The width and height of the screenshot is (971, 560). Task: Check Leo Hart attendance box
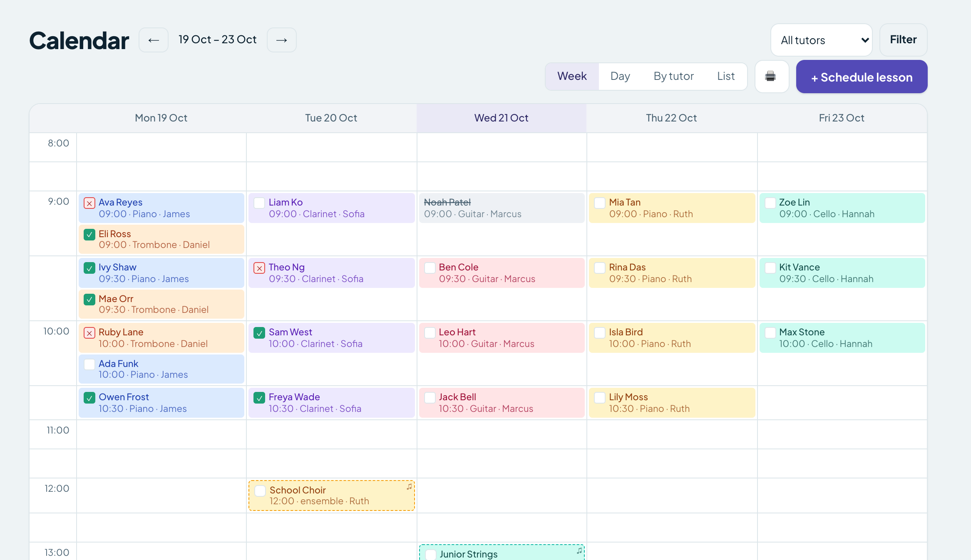coord(430,333)
